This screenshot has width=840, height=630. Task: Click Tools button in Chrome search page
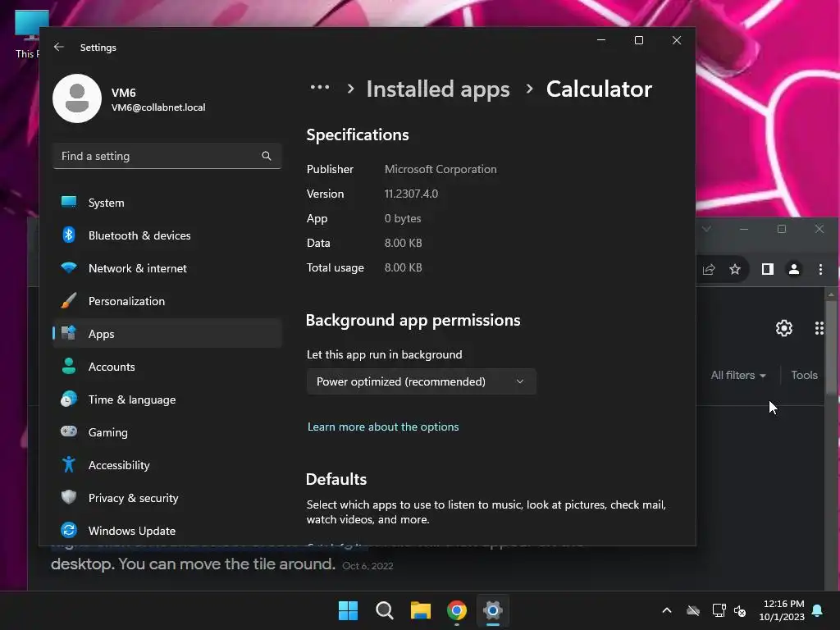point(804,375)
